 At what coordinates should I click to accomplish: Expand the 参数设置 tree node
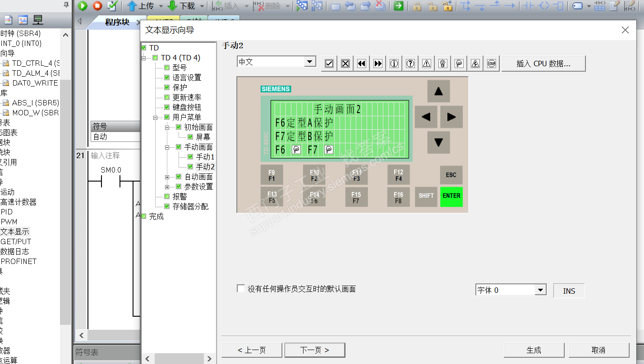[167, 187]
